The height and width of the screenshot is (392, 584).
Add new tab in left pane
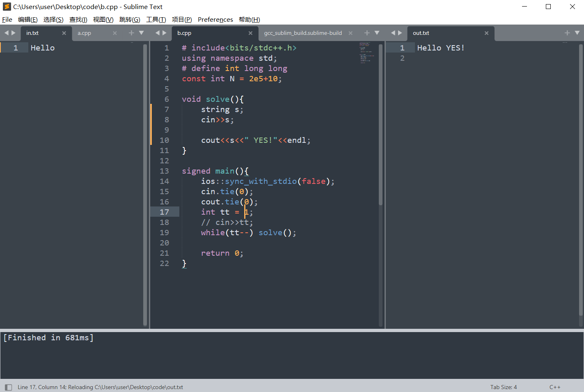tap(131, 33)
